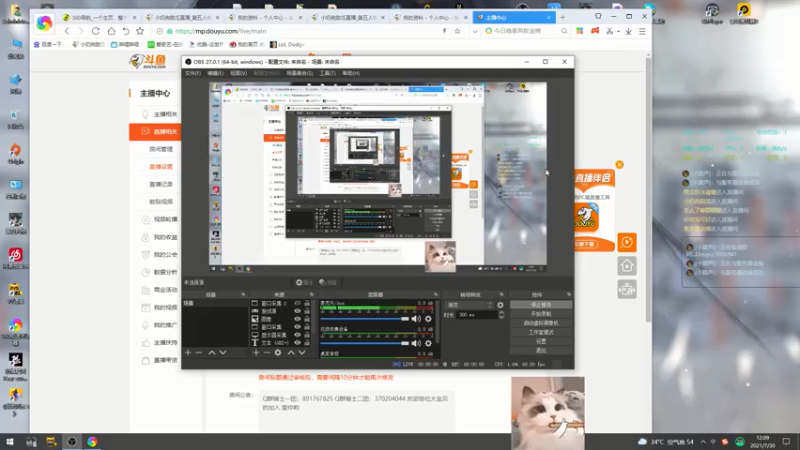Adjust second mixer channel volume slider
Viewport: 800px width, 450px height.
[365, 343]
